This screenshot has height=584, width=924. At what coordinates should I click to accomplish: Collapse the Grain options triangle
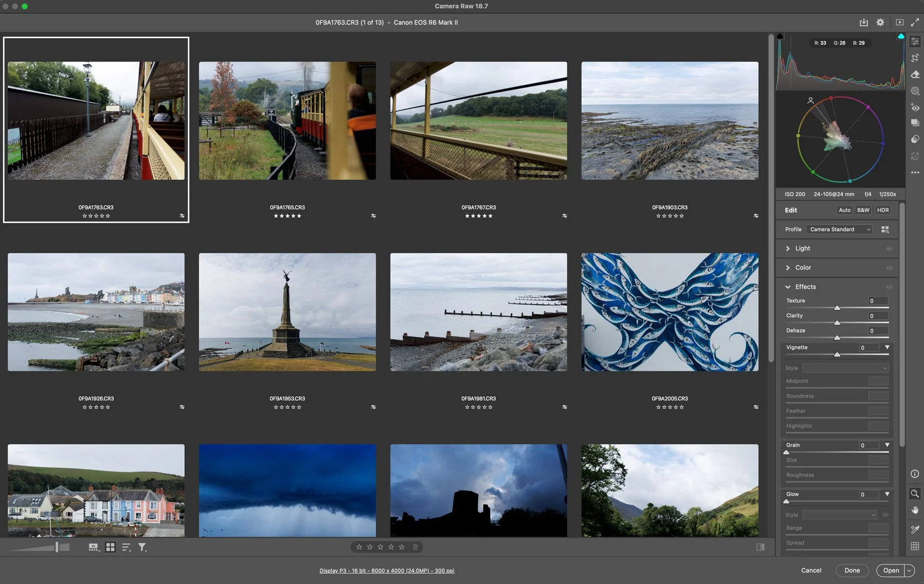[887, 445]
